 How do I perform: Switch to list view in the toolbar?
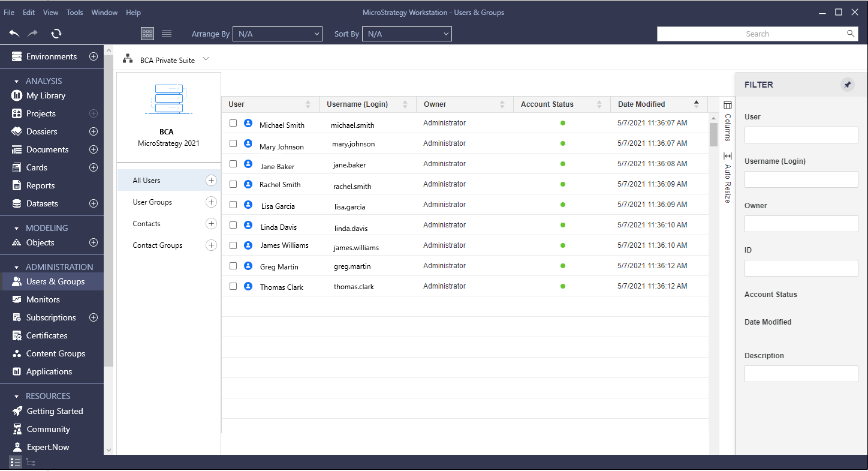tap(166, 34)
